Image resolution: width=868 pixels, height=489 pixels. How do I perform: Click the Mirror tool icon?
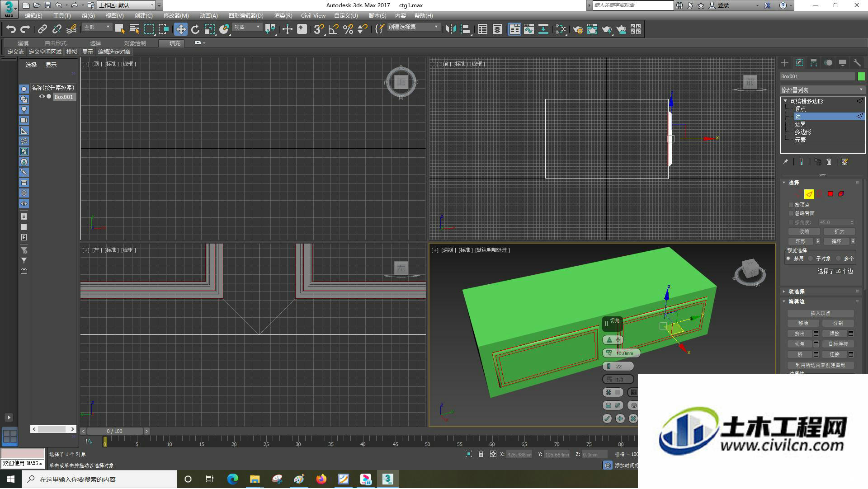click(451, 29)
